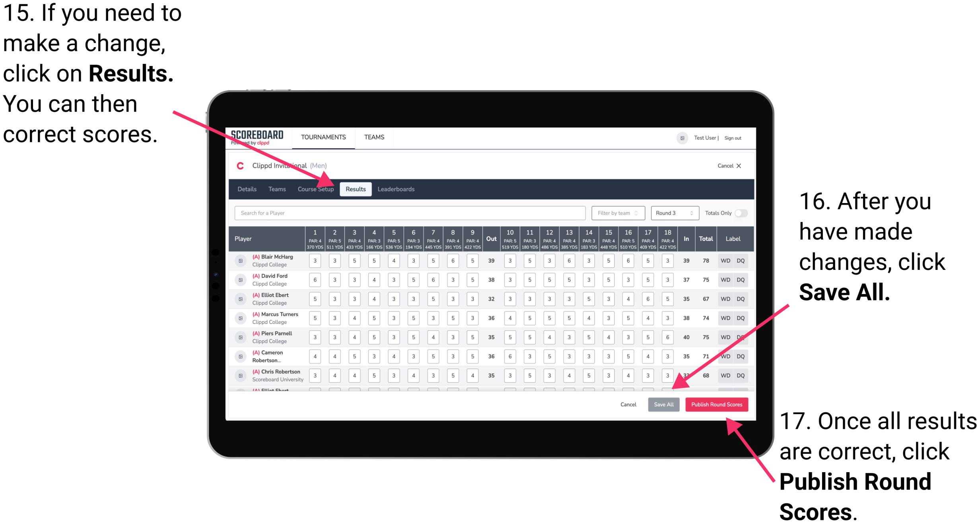
Task: Click the Results tab
Action: [356, 188]
